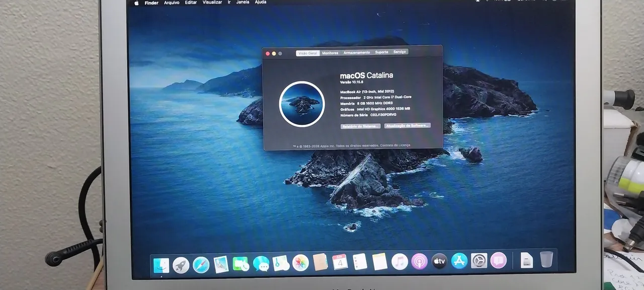Open Mail stamp icon in dock

tap(221, 264)
